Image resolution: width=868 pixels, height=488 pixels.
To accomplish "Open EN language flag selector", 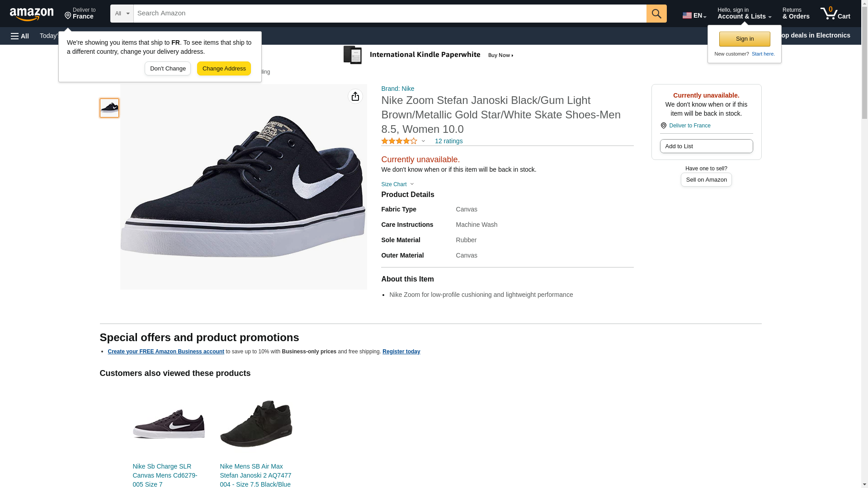I will point(694,15).
